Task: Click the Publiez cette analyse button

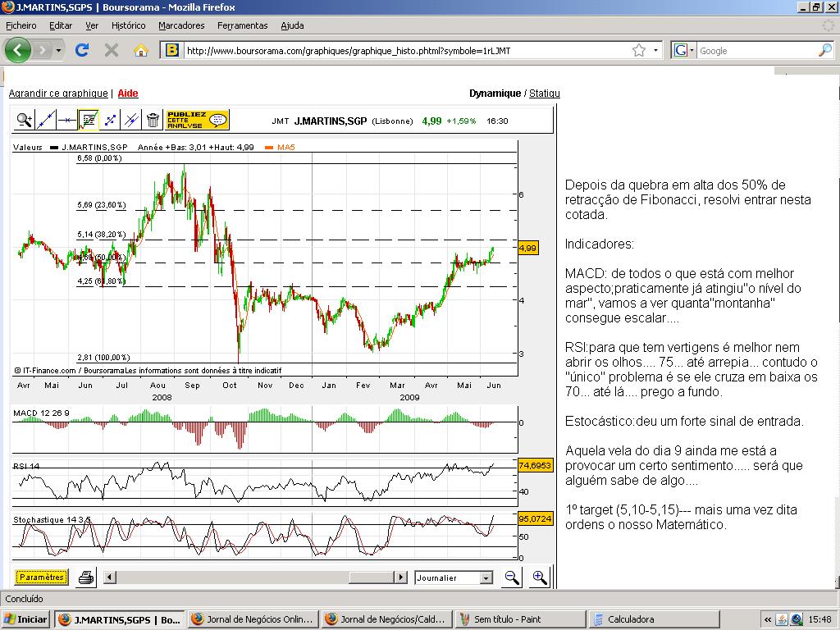Action: pos(197,120)
